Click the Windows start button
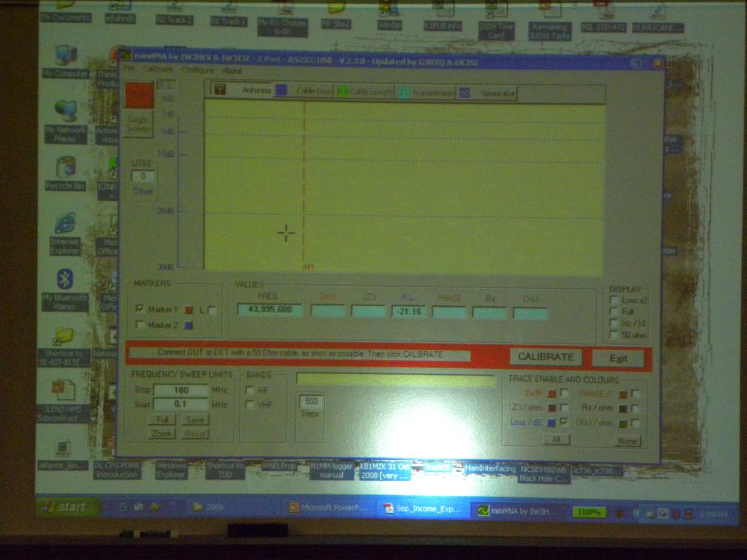 click(68, 507)
